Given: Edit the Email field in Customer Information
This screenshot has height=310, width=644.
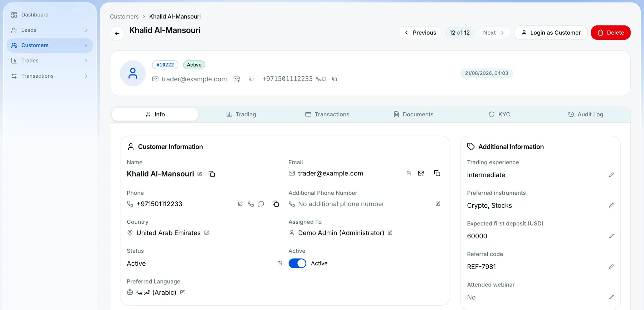Looking at the screenshot, I should coord(409,173).
